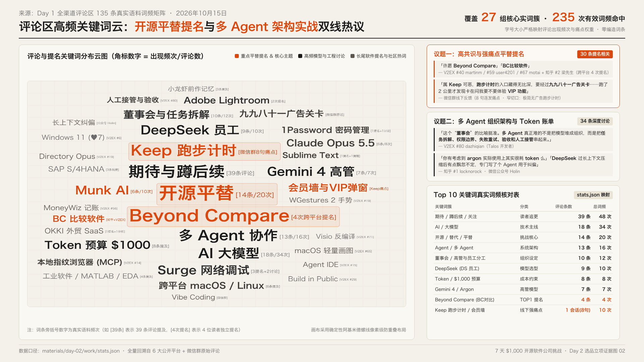Click the 多 Agent 协作 keyword
644x362 pixels.
coord(228,236)
